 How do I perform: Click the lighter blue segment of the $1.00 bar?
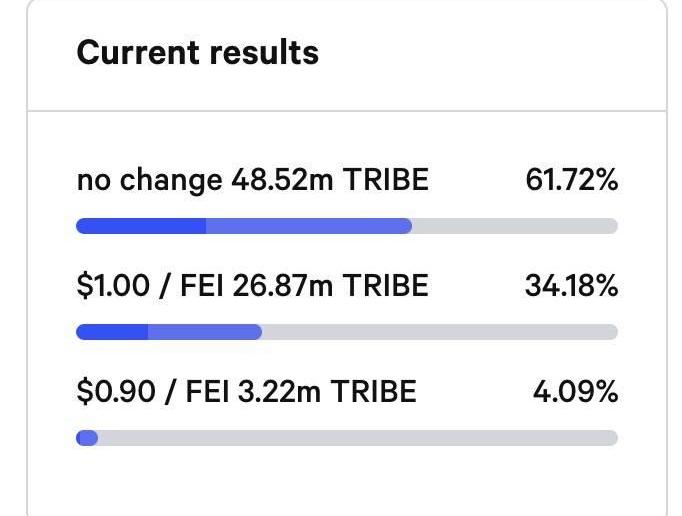[x=205, y=332]
